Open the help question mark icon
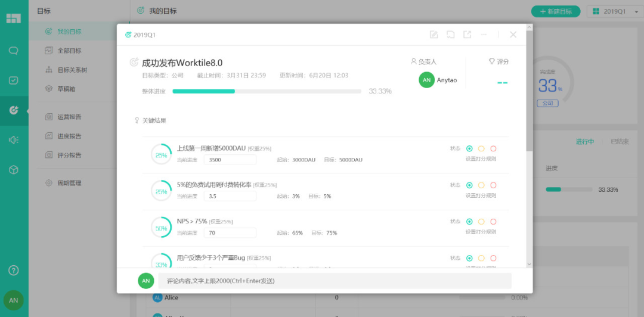The width and height of the screenshot is (644, 317). (14, 270)
